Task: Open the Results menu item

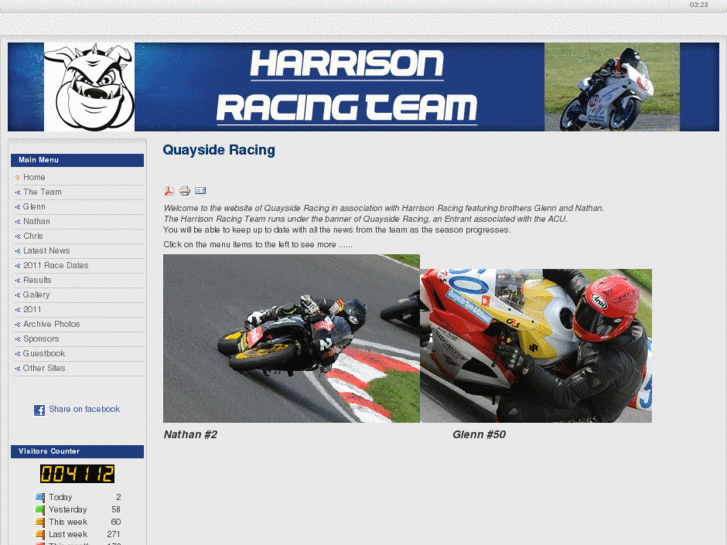Action: click(x=37, y=280)
